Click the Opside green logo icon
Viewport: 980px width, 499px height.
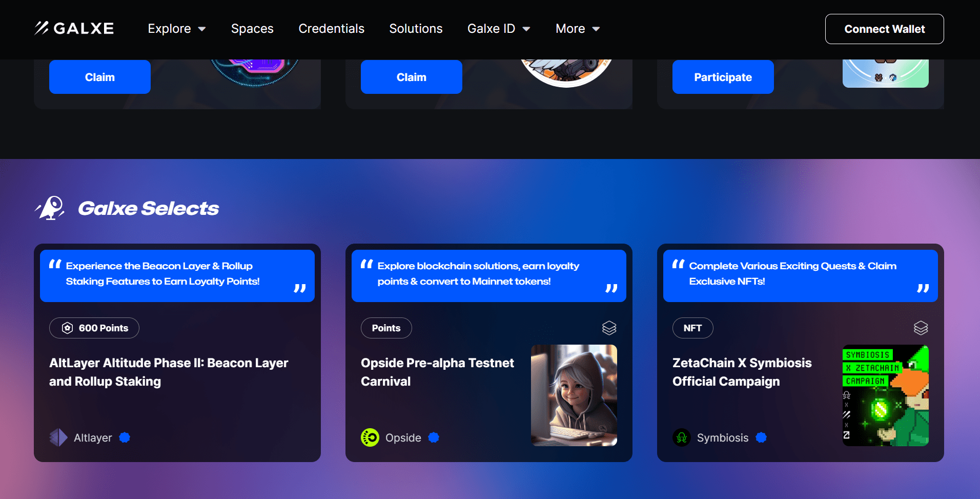(x=370, y=437)
